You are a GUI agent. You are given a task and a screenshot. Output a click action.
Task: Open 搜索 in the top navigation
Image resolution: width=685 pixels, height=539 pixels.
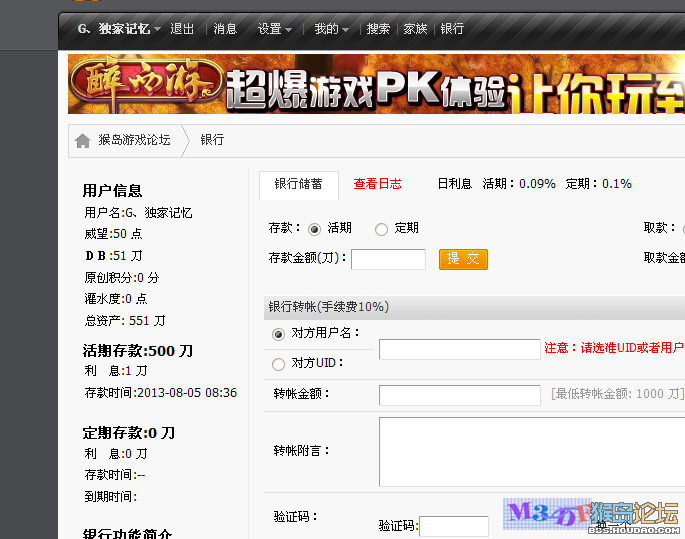[x=378, y=29]
